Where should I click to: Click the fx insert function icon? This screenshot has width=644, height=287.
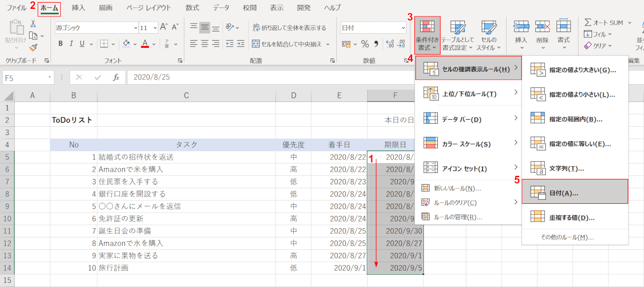tap(116, 78)
